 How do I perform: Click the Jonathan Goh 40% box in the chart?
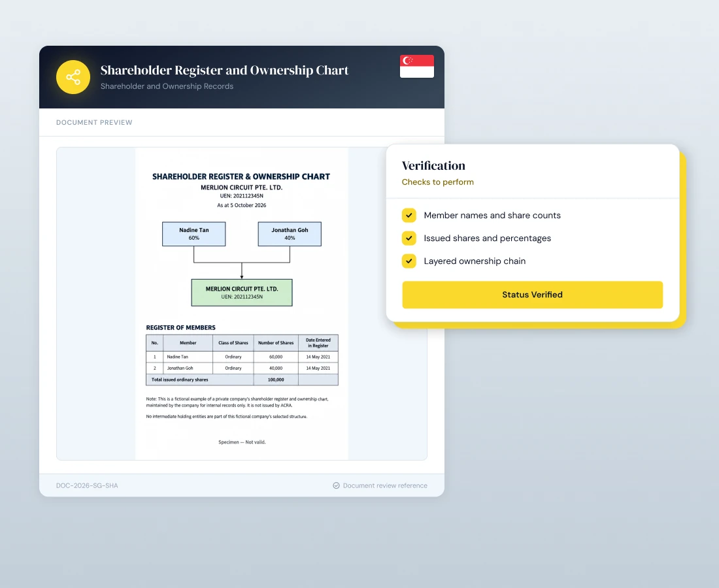pos(290,234)
